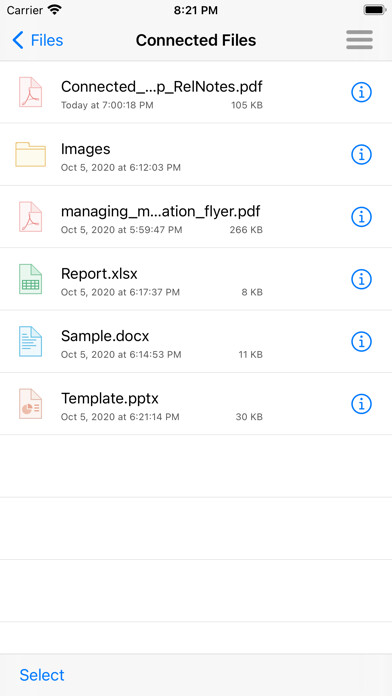Click the 266 KB file size

[x=246, y=230]
